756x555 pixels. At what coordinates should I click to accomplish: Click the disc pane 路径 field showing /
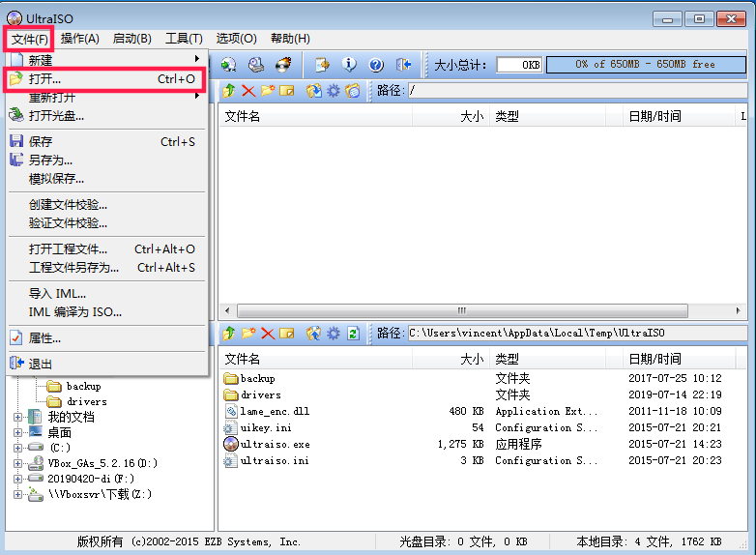coord(577,90)
